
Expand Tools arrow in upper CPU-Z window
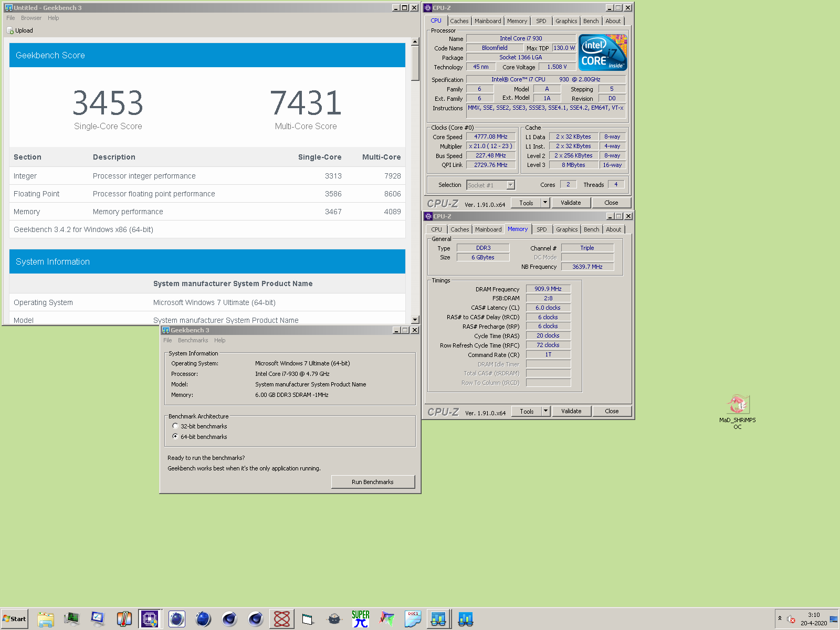pyautogui.click(x=545, y=202)
